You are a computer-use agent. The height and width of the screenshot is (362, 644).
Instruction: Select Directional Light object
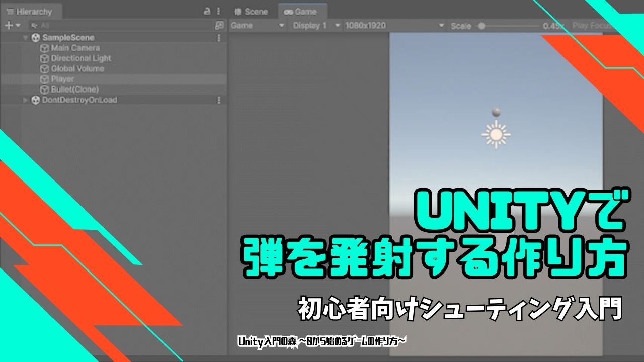tap(80, 58)
